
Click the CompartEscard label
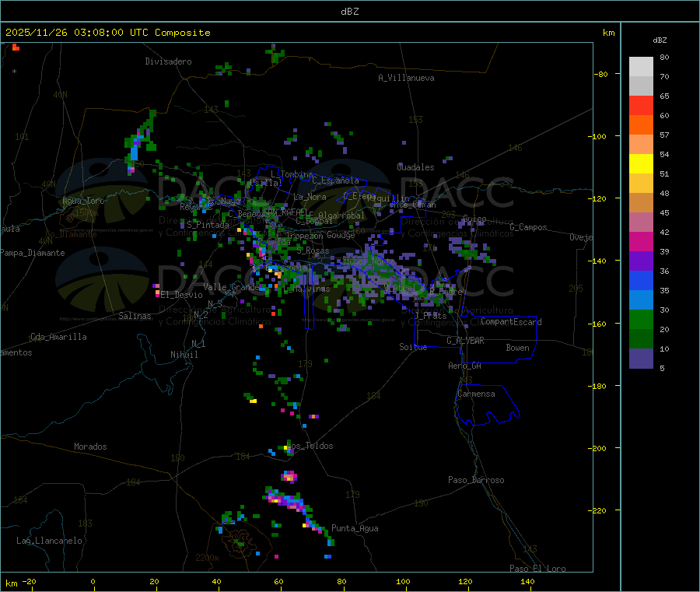[x=511, y=322]
